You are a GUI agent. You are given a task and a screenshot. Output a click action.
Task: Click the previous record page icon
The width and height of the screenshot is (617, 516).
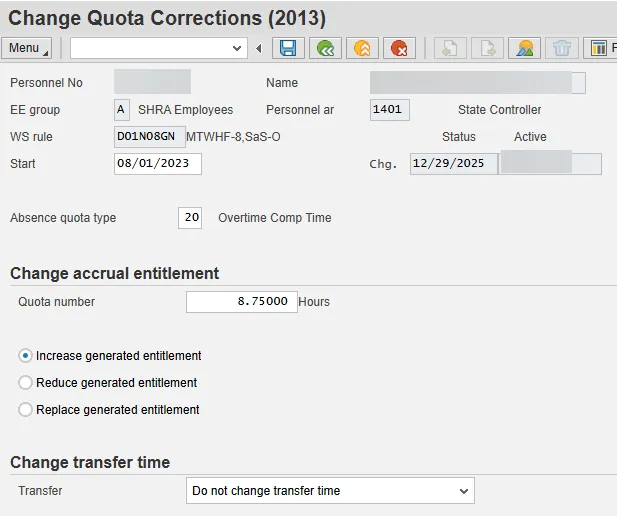point(450,48)
